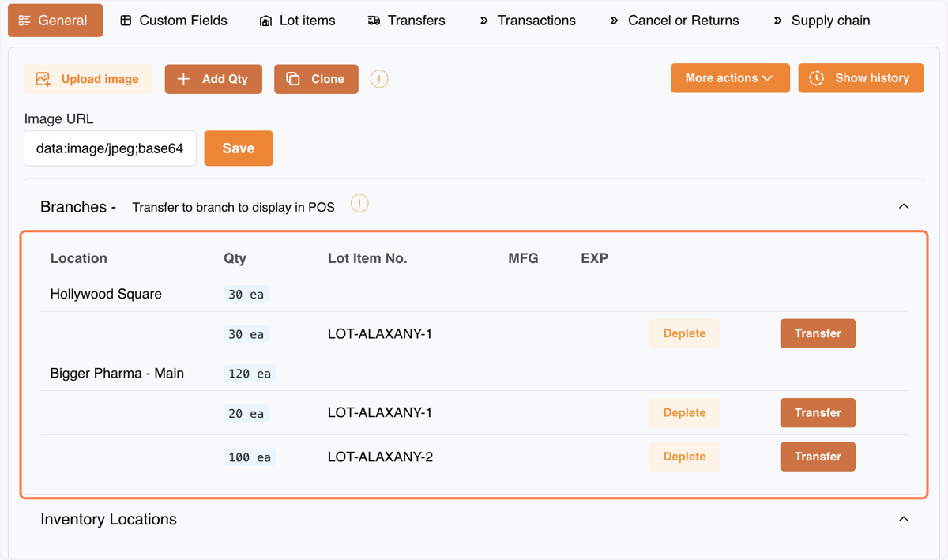Collapse the Inventory Locations section

(904, 519)
